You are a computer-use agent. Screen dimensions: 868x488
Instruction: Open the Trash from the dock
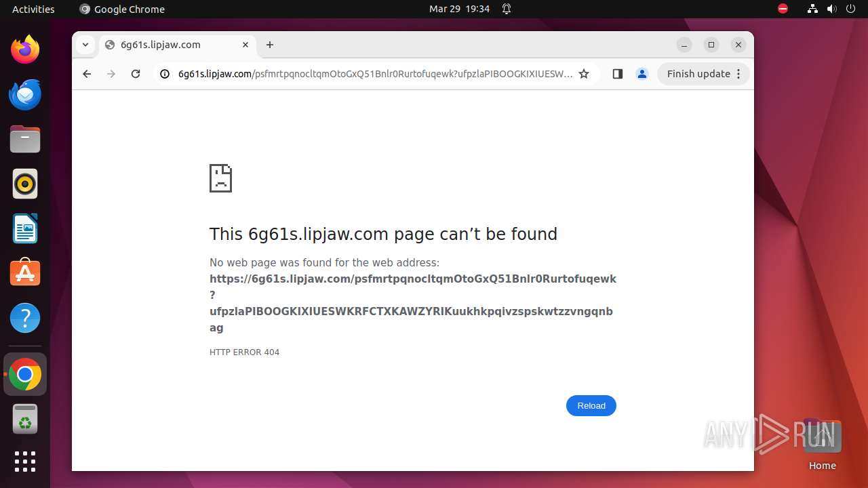coord(25,419)
